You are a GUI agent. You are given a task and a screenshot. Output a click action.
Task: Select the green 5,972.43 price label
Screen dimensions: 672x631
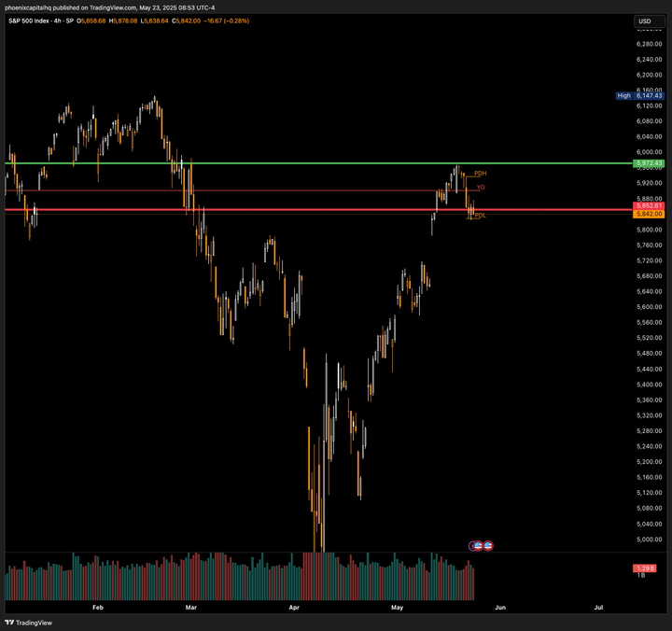(x=648, y=163)
